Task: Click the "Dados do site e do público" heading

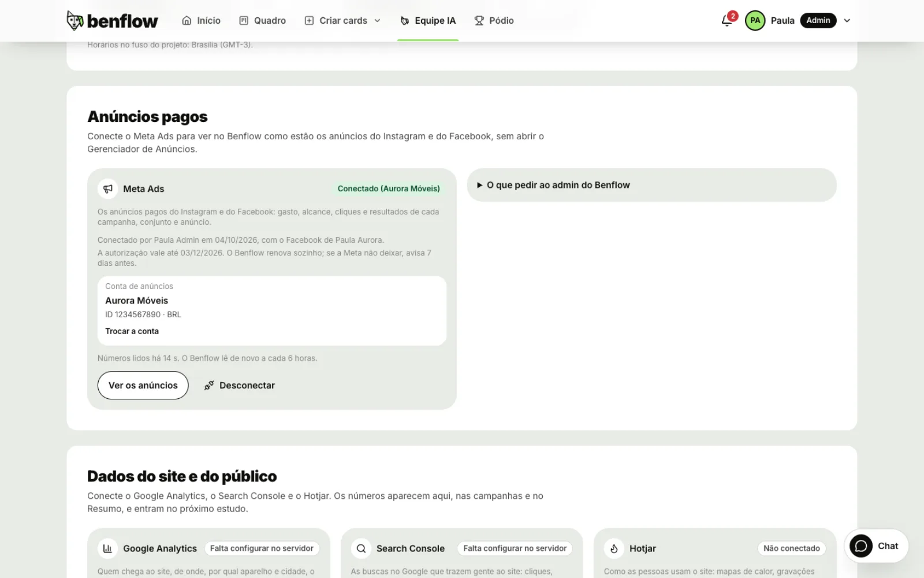Action: click(x=182, y=476)
